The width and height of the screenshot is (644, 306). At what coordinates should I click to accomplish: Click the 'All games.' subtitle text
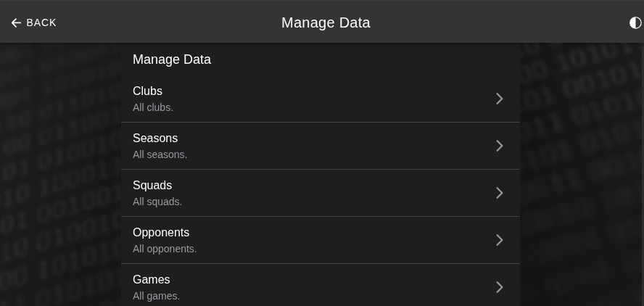click(156, 296)
